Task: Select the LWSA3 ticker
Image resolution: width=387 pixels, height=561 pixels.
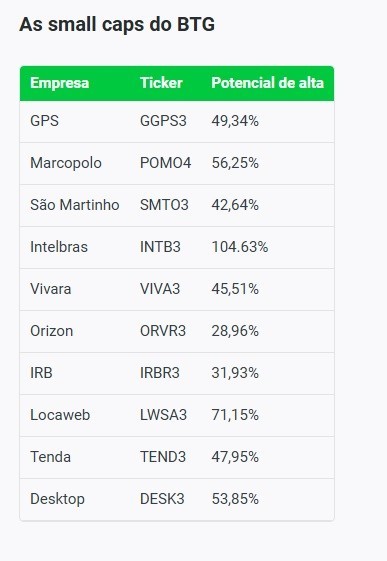Action: click(x=163, y=415)
